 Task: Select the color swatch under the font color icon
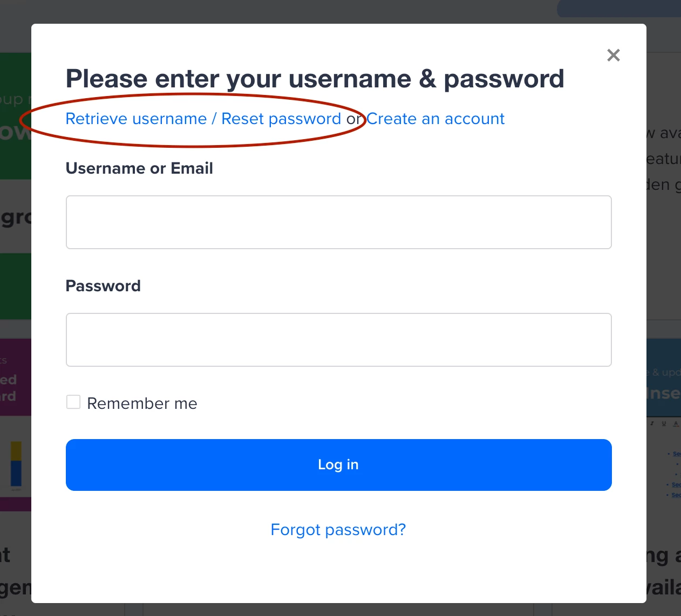coord(676,426)
